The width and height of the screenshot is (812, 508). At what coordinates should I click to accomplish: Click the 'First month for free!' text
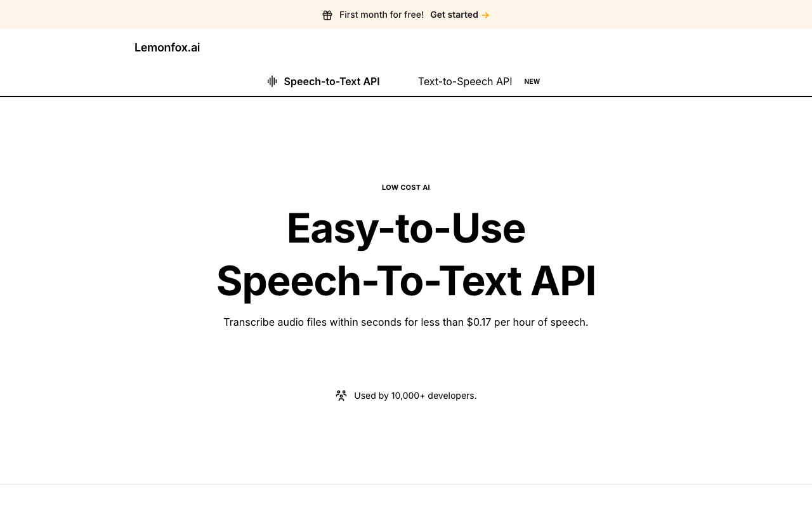coord(381,15)
